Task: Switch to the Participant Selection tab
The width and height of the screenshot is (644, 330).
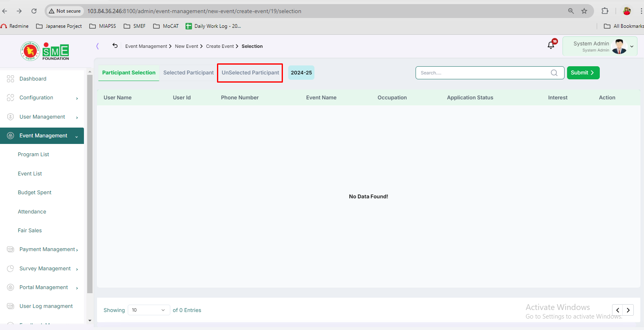Action: click(x=129, y=73)
